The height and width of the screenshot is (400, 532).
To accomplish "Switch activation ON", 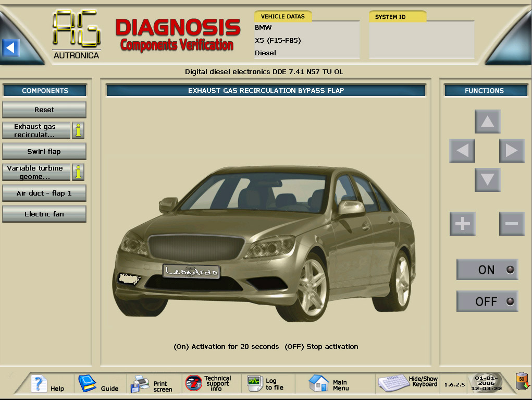I will point(487,270).
